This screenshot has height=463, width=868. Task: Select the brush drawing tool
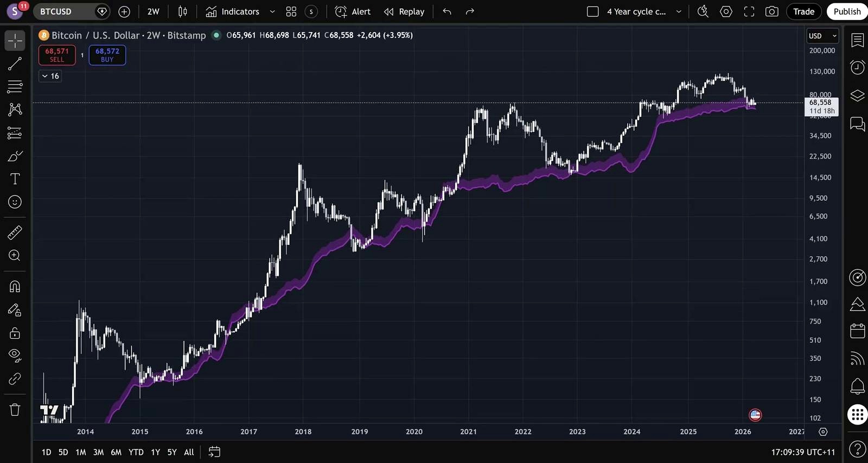click(15, 156)
